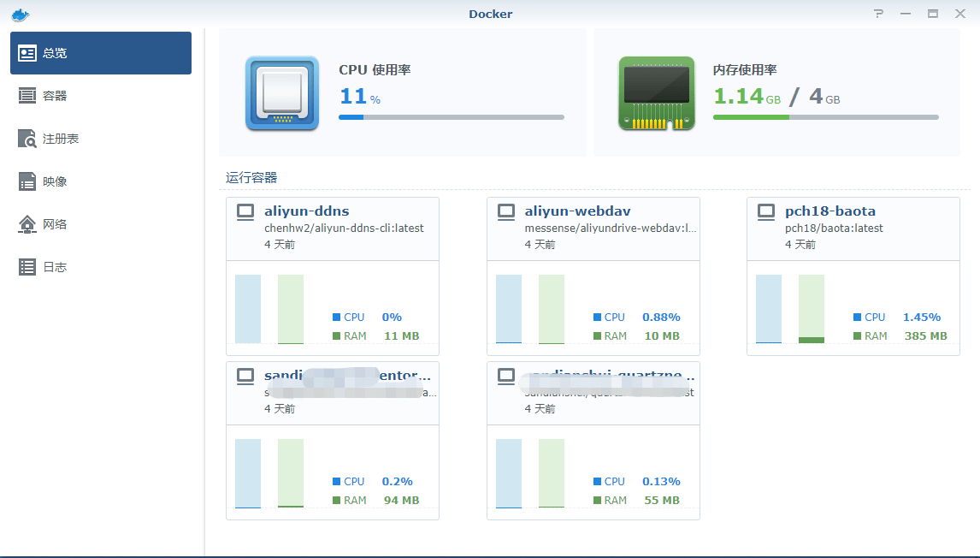Open the 总览 overview tab
The image size is (980, 558).
(x=101, y=53)
